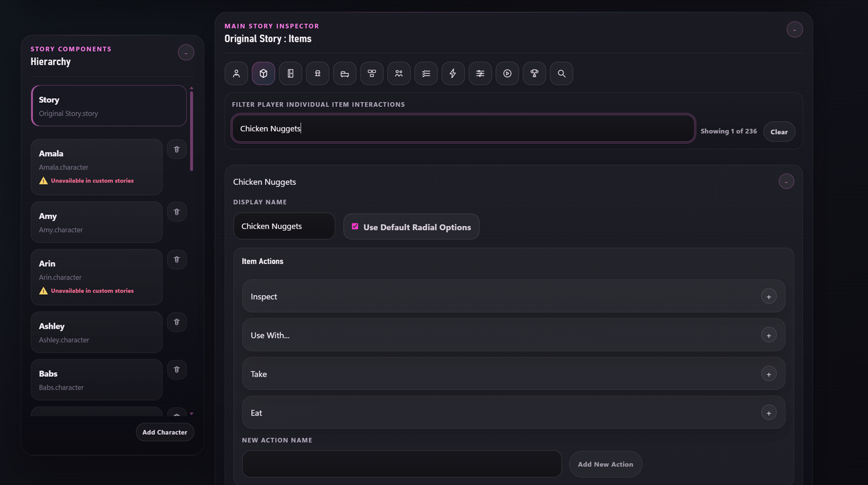Open the door icon tab
Screen dimensions: 868x485
click(x=290, y=74)
